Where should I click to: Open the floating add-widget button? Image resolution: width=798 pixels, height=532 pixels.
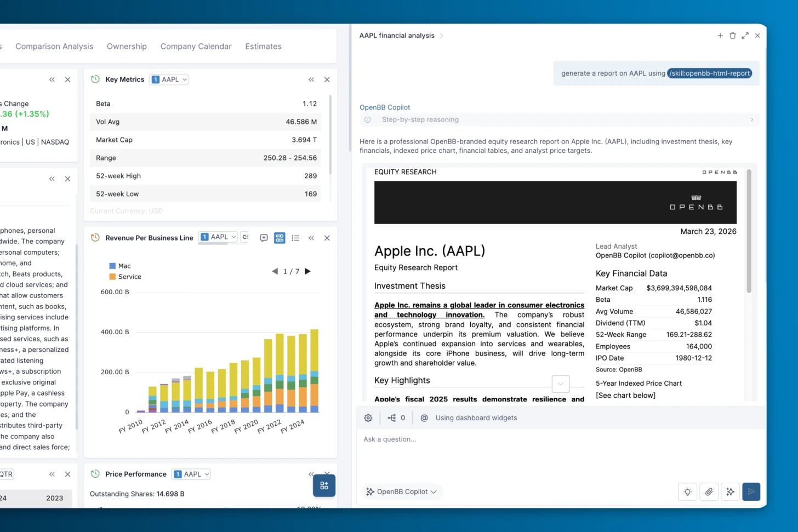pyautogui.click(x=324, y=485)
